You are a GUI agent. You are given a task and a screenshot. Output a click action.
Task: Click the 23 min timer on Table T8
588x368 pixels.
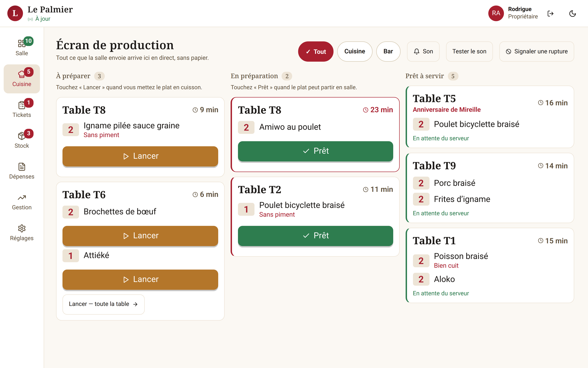tap(378, 110)
